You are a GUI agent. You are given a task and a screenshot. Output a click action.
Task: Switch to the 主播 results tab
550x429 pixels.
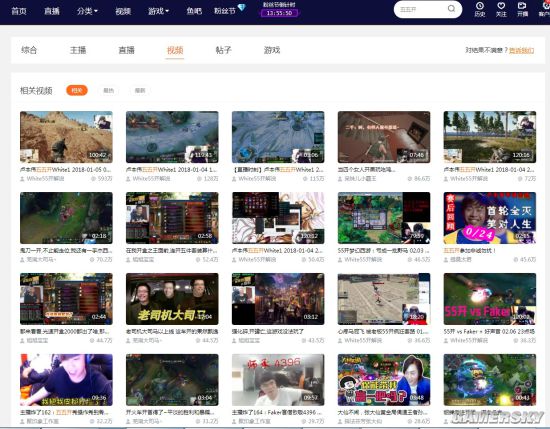point(78,50)
